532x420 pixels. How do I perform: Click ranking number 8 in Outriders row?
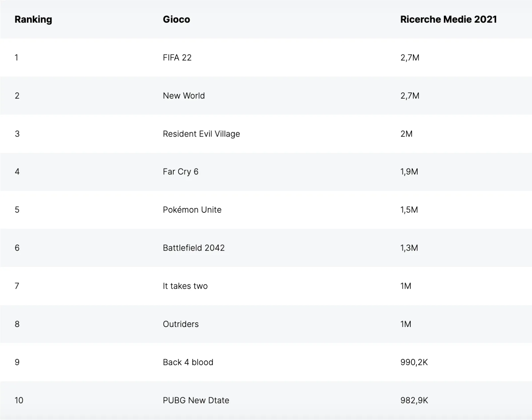pos(17,324)
